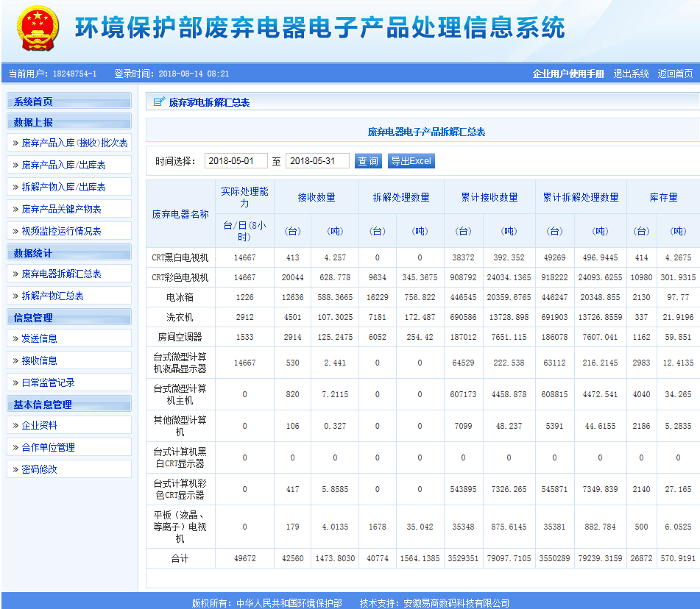The image size is (700, 609).
Task: Expand the 信息管理 section header
Action: pos(34,318)
